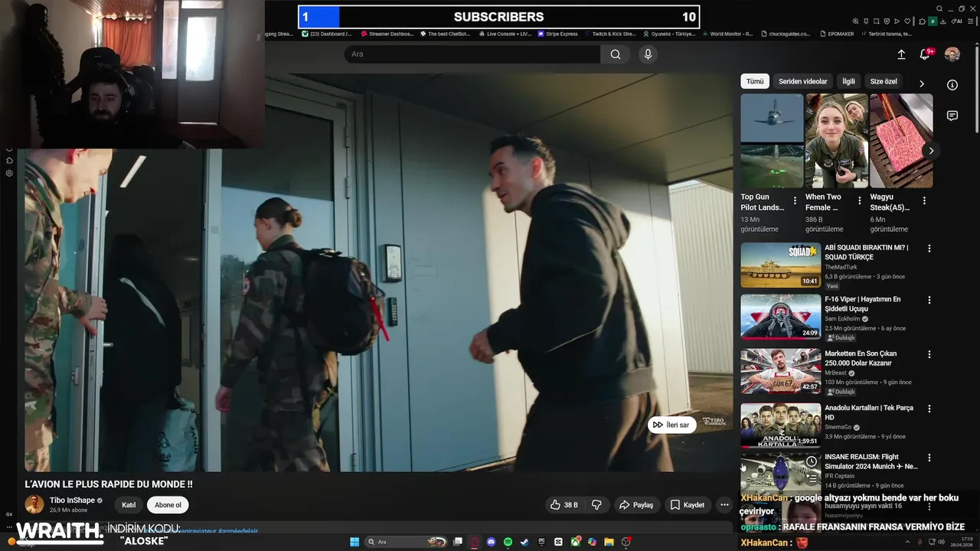Click the Kaydet save button
The height and width of the screenshot is (551, 980).
coord(688,505)
